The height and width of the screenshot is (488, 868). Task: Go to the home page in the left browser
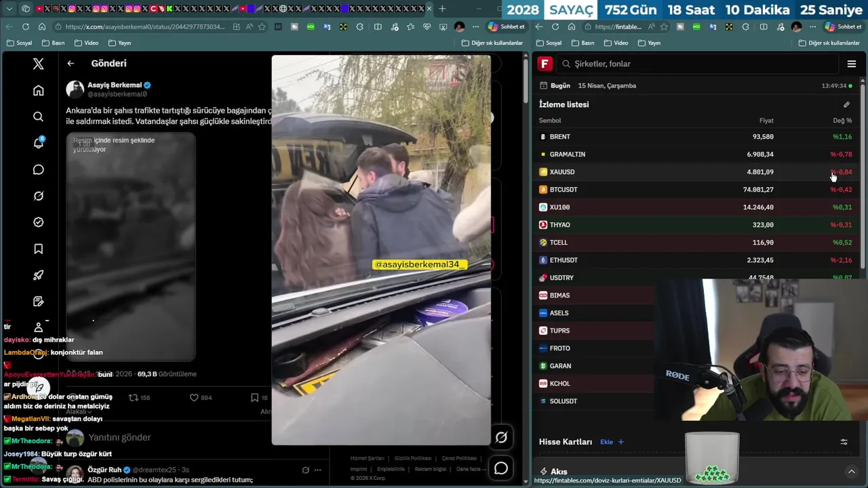pos(42,26)
